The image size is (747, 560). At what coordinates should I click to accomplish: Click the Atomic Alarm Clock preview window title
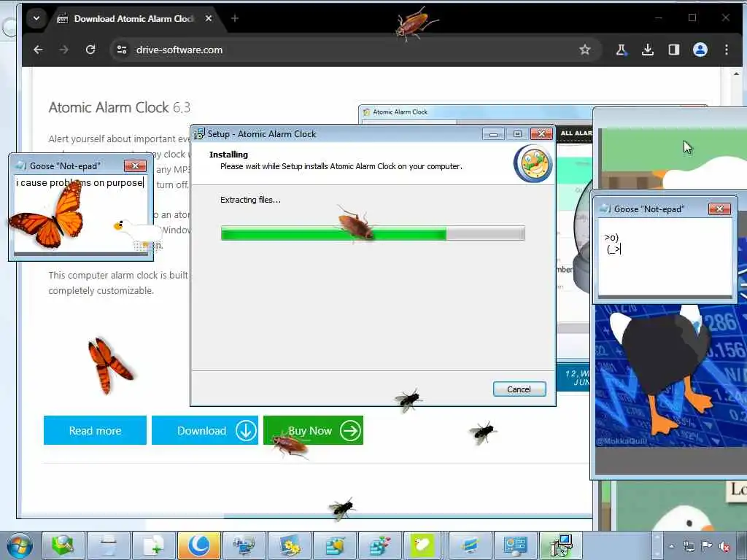(400, 112)
